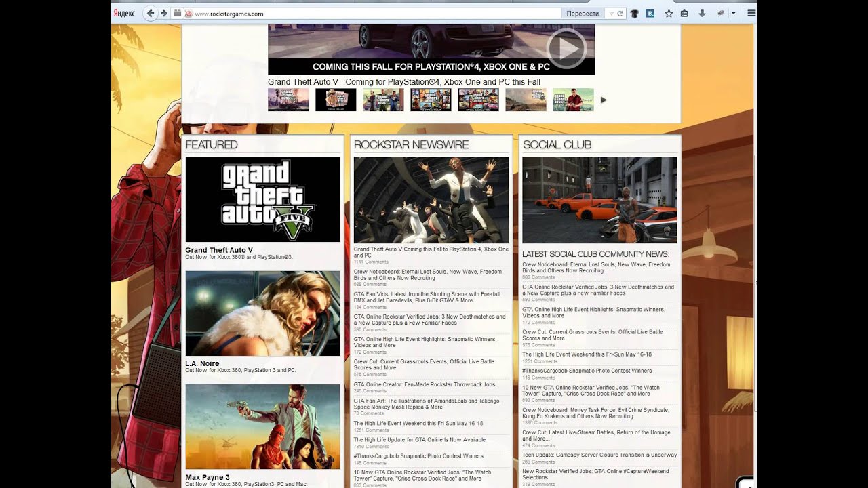Open 'Tech Update: Gamespy Server Closure Transition'
The height and width of the screenshot is (488, 868).
click(599, 455)
